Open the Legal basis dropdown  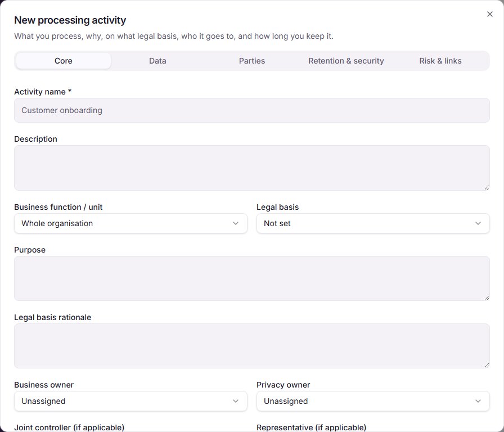(373, 223)
